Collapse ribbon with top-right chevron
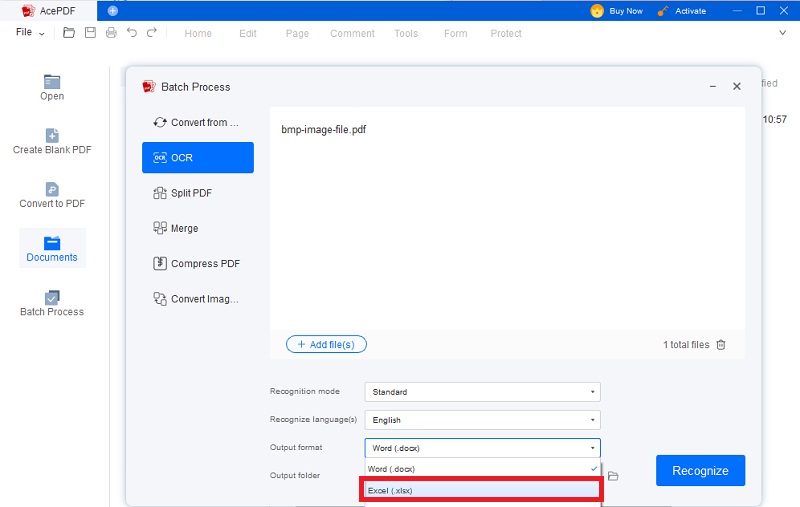The width and height of the screenshot is (800, 507). (x=783, y=33)
